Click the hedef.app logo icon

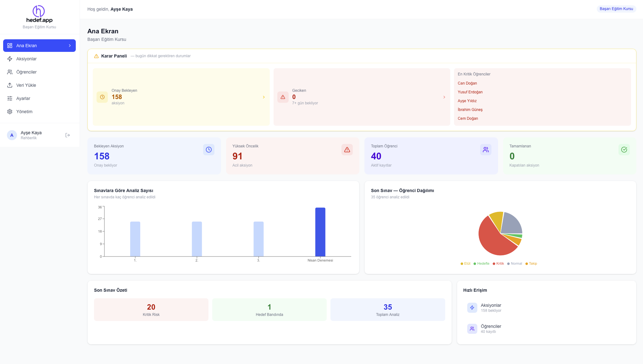pyautogui.click(x=39, y=11)
